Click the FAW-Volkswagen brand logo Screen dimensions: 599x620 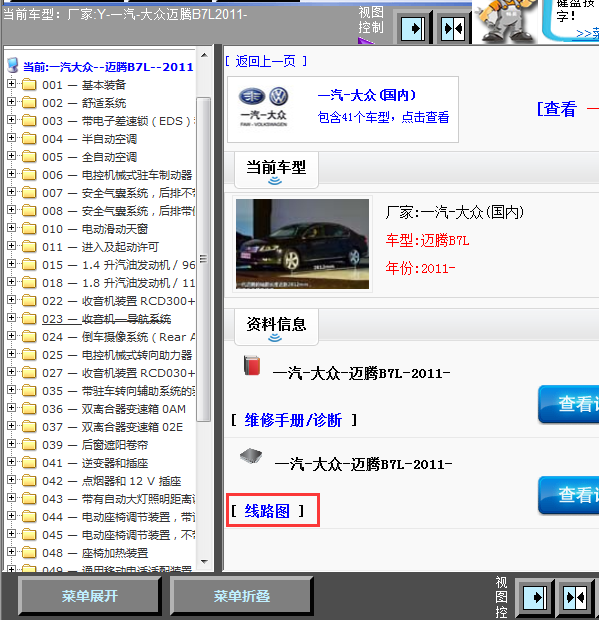click(264, 107)
